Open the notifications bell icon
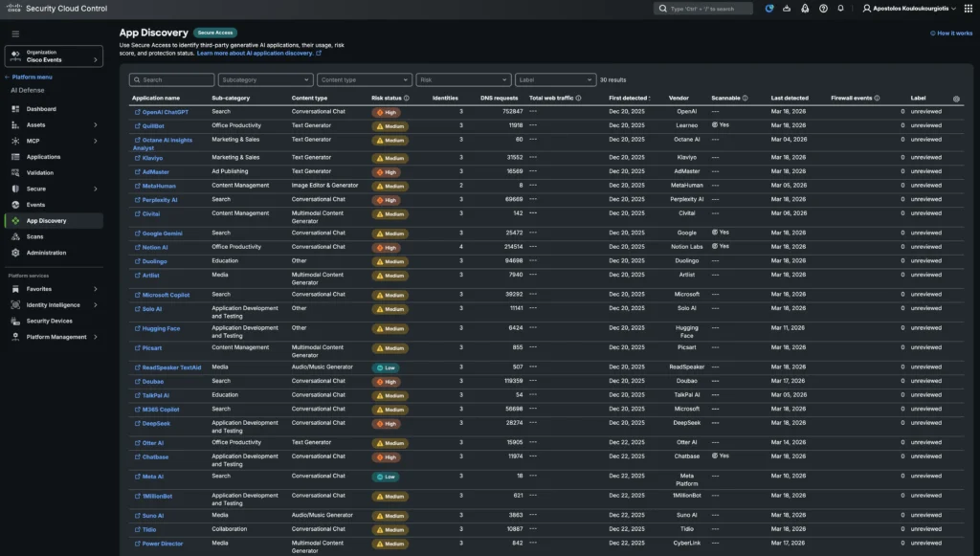The image size is (980, 556). [x=840, y=9]
